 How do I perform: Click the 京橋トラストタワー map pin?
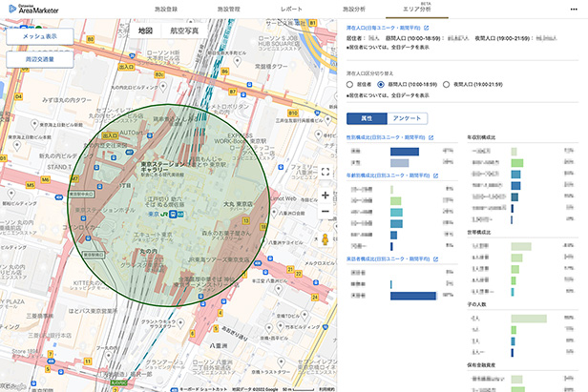tap(282, 362)
